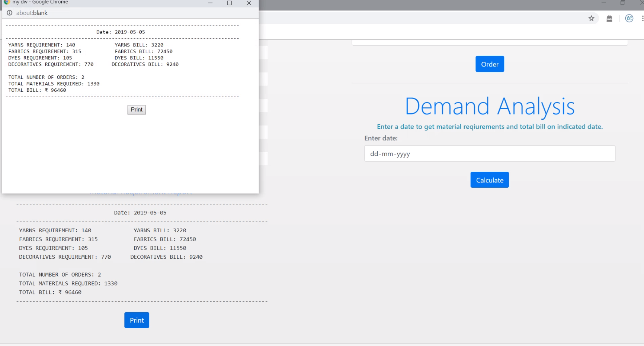Open Chrome's three-dot customize menu
Viewport: 644px width, 346px height.
click(x=643, y=18)
